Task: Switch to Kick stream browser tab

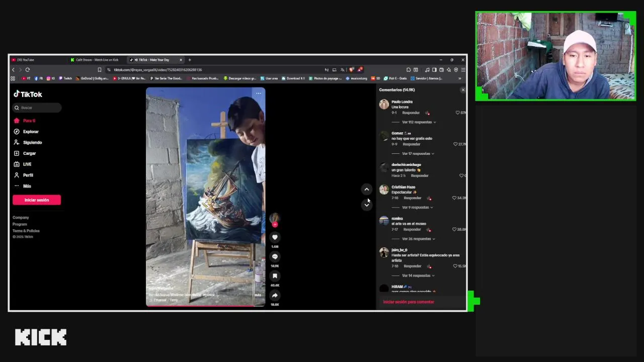Action: coord(97,60)
